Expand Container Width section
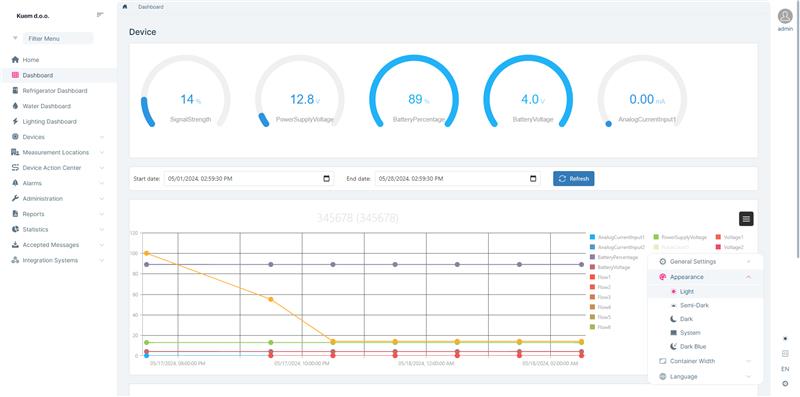 point(705,361)
